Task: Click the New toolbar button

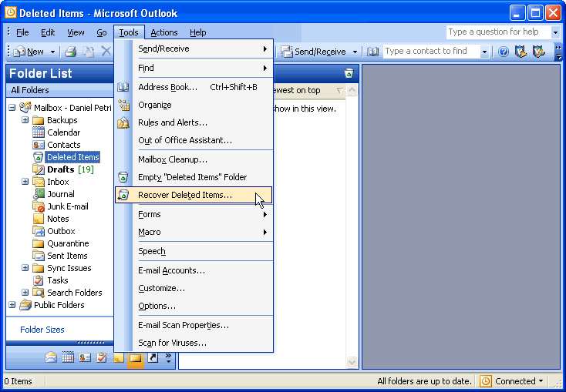Action: click(x=29, y=52)
